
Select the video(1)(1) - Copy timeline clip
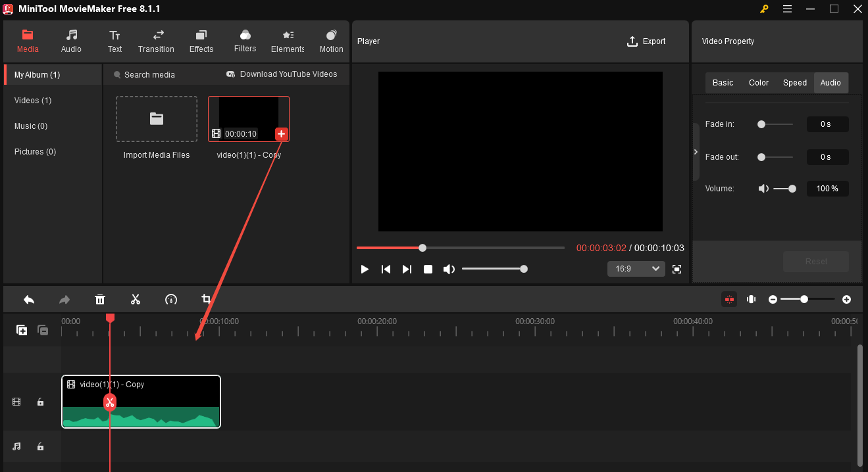[141, 401]
